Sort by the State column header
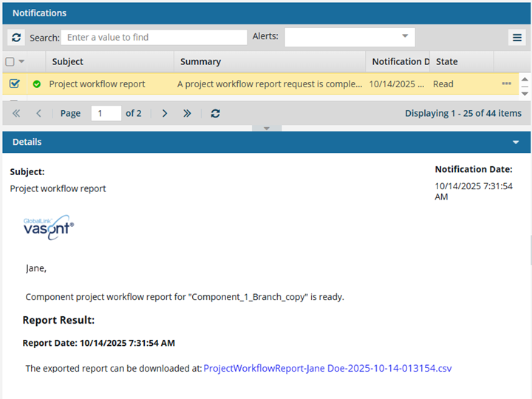 [x=447, y=62]
